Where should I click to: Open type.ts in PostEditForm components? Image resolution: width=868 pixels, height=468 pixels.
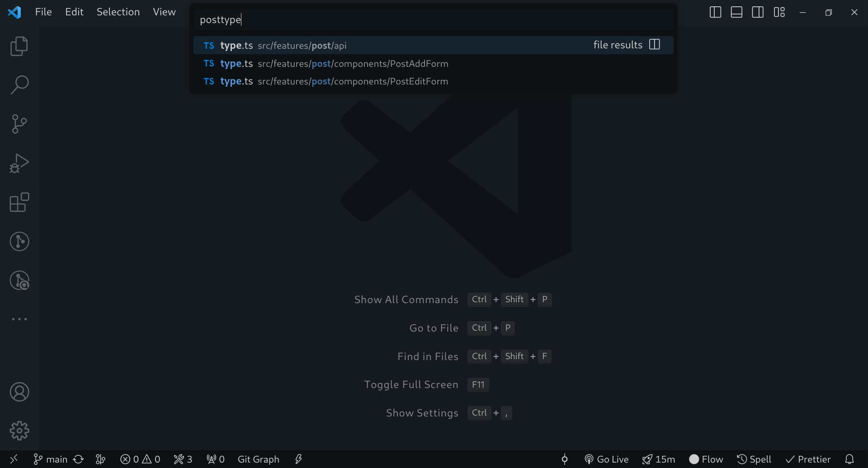(x=433, y=81)
